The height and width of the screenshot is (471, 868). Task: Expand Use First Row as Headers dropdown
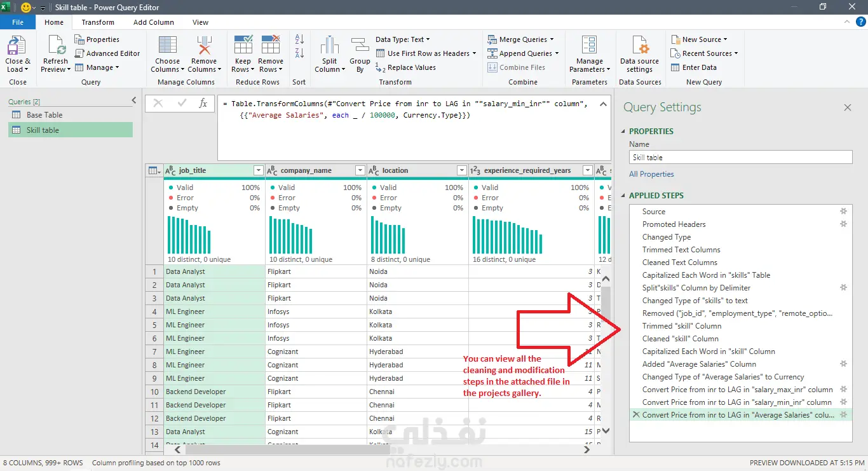474,53
